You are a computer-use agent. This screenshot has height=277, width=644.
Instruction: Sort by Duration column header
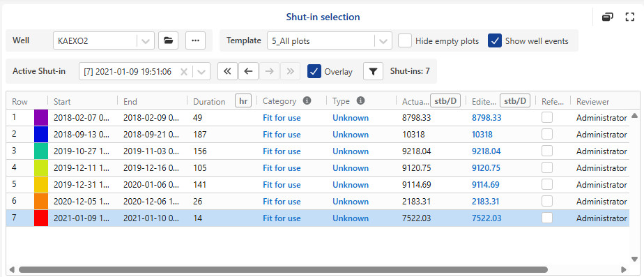209,101
